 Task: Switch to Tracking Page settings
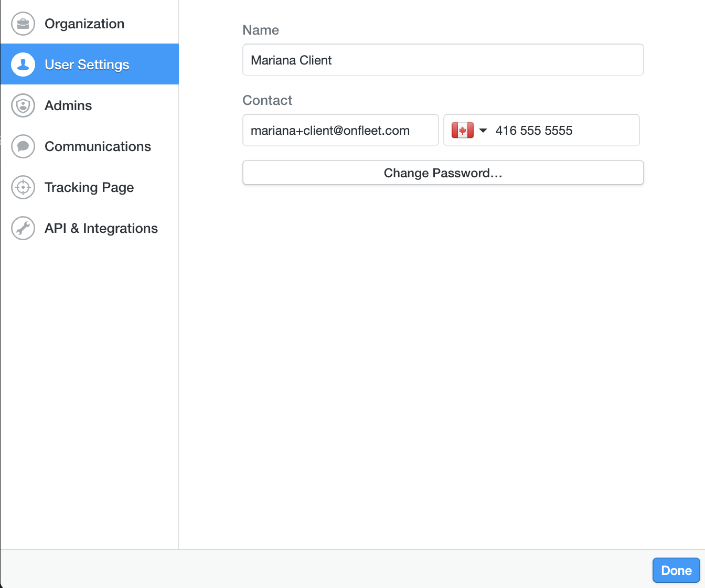click(90, 187)
